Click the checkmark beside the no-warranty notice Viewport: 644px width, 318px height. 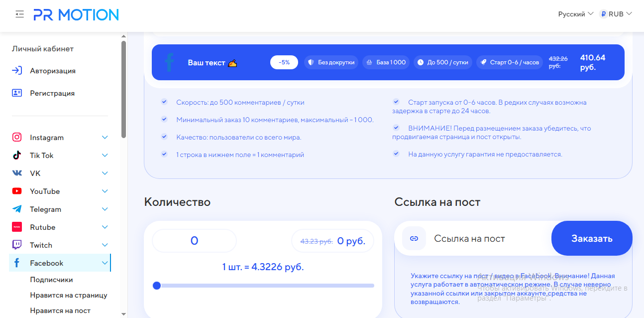(x=396, y=154)
